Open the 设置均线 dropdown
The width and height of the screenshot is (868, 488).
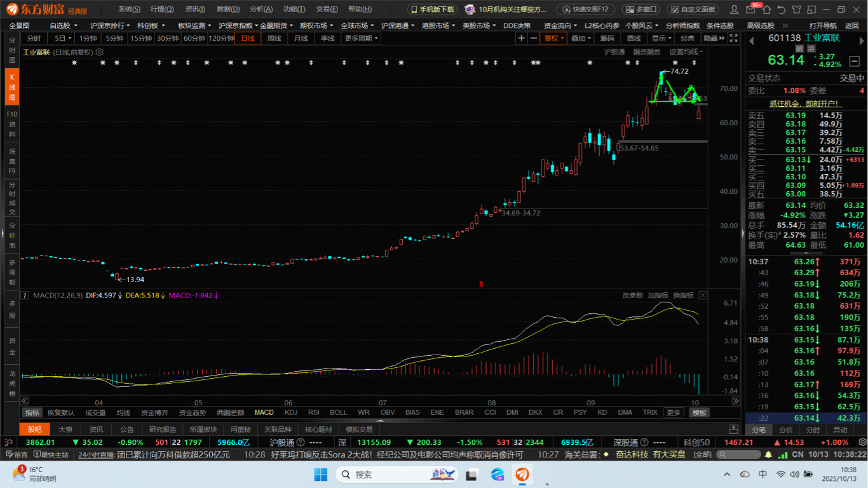coord(686,52)
